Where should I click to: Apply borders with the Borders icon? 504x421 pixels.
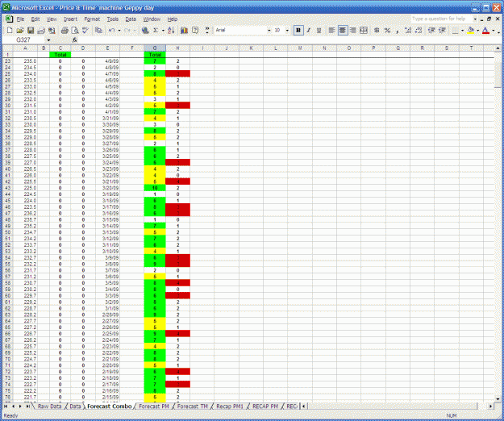click(455, 30)
